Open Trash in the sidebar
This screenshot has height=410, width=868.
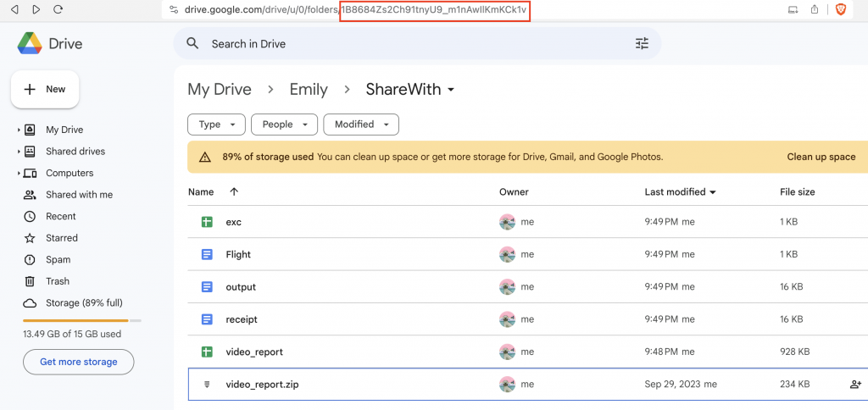pyautogui.click(x=58, y=281)
